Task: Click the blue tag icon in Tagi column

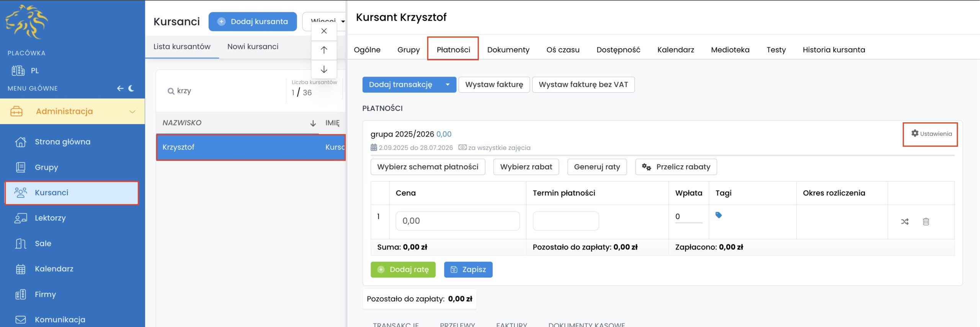Action: click(x=719, y=215)
